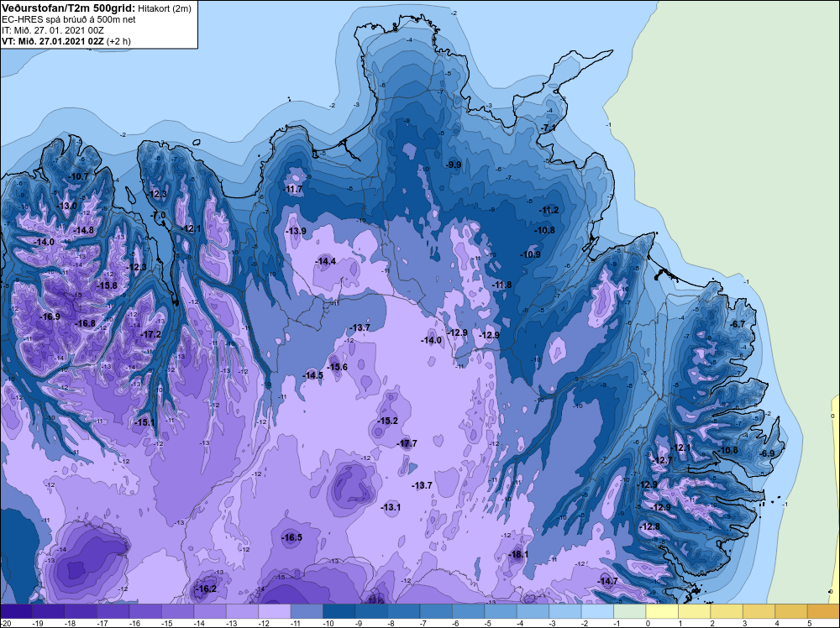Click the -14.4 temperature label
840x628 pixels.
(326, 261)
